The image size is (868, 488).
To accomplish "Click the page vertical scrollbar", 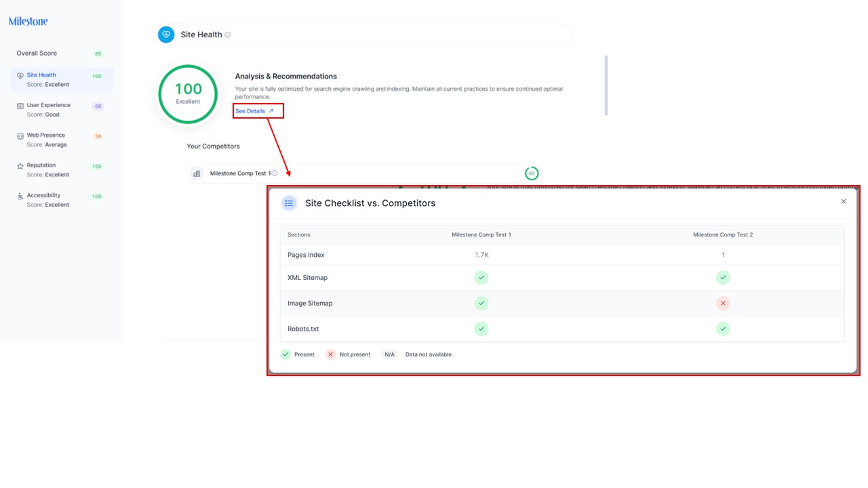I will pyautogui.click(x=606, y=85).
